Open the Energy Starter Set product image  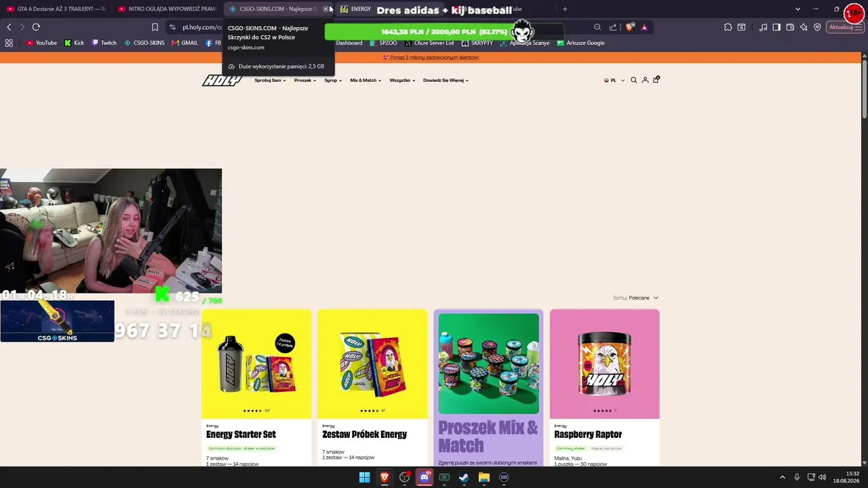(x=256, y=364)
